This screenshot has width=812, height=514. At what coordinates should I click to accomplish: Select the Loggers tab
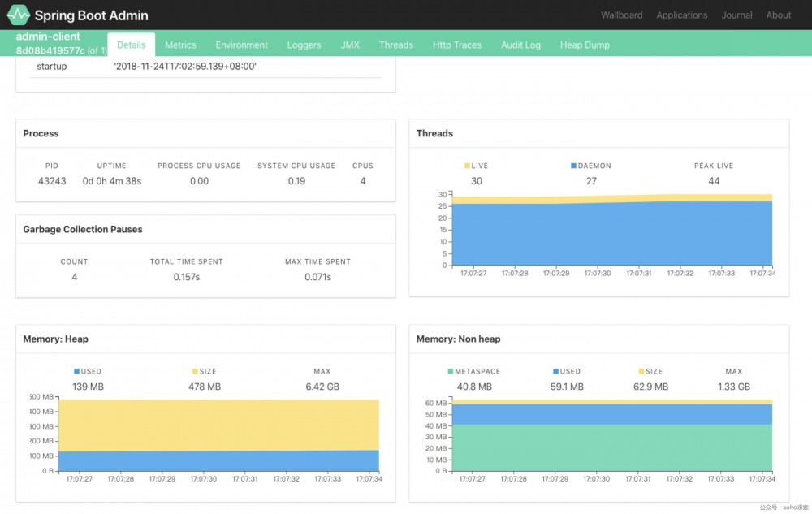[x=304, y=45]
